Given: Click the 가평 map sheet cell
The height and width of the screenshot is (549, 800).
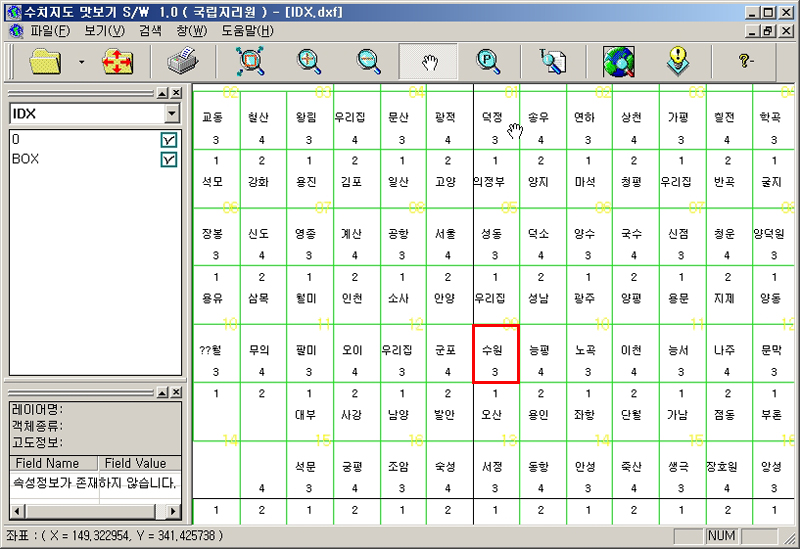Looking at the screenshot, I should click(x=683, y=120).
